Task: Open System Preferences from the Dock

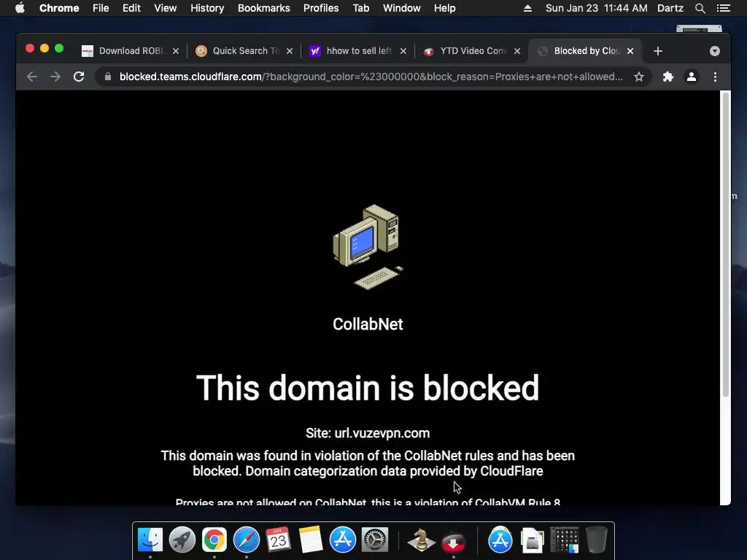Action: coord(375,540)
